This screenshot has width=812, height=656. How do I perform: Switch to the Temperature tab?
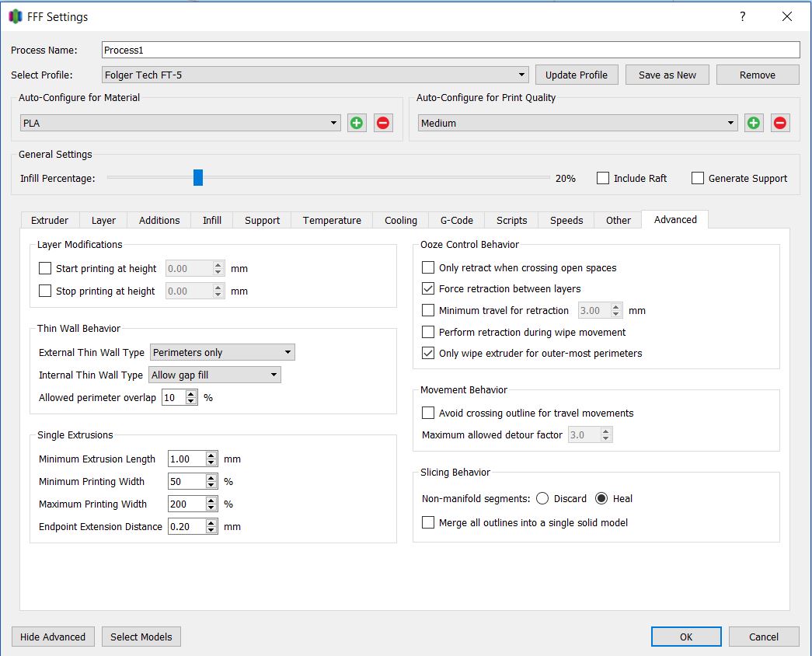(332, 220)
